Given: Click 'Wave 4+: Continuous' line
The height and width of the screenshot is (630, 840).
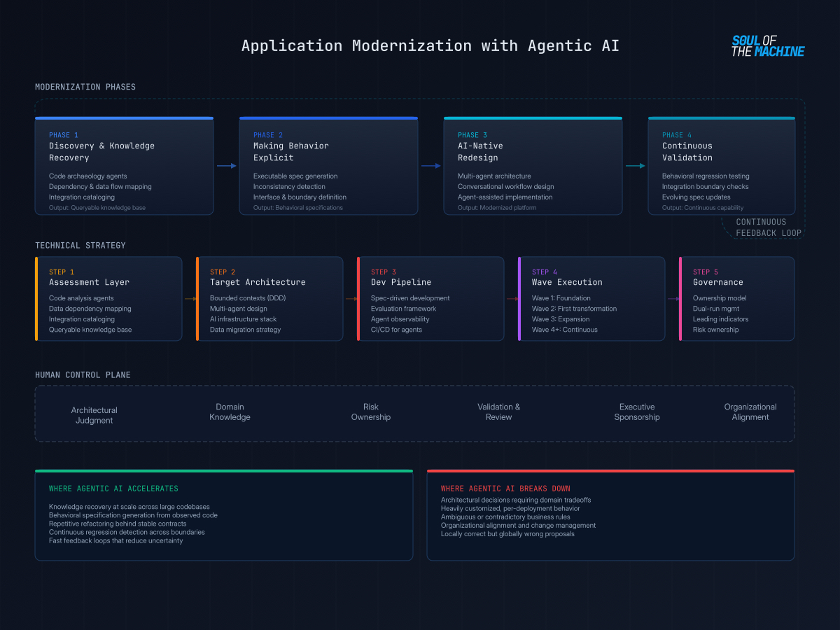Looking at the screenshot, I should [565, 330].
